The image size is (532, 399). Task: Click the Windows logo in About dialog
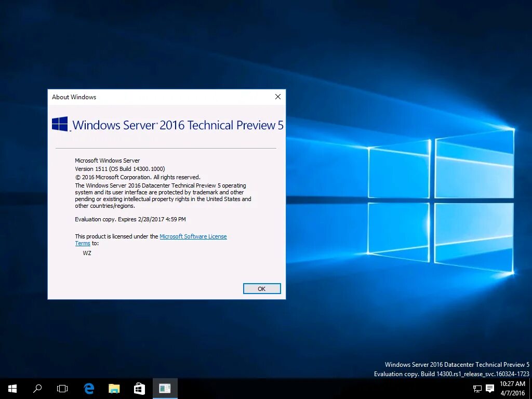(60, 124)
